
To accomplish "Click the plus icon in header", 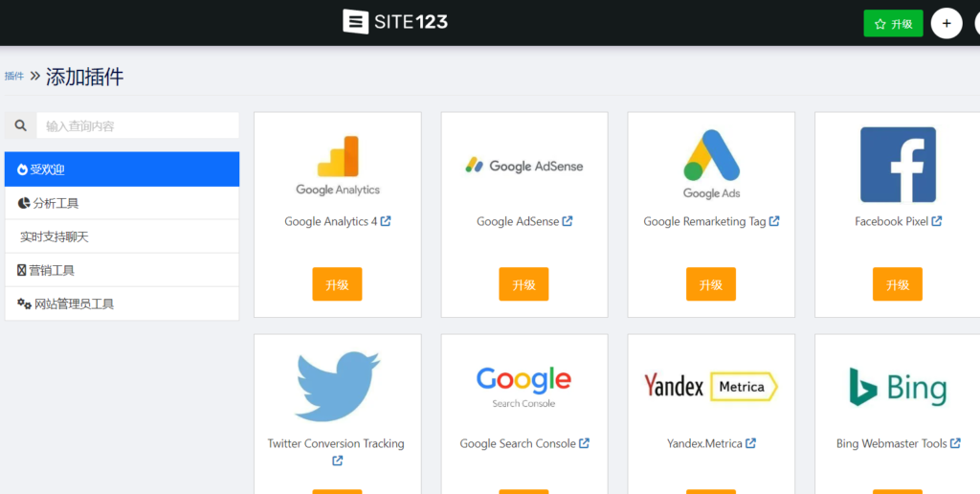I will [x=947, y=24].
